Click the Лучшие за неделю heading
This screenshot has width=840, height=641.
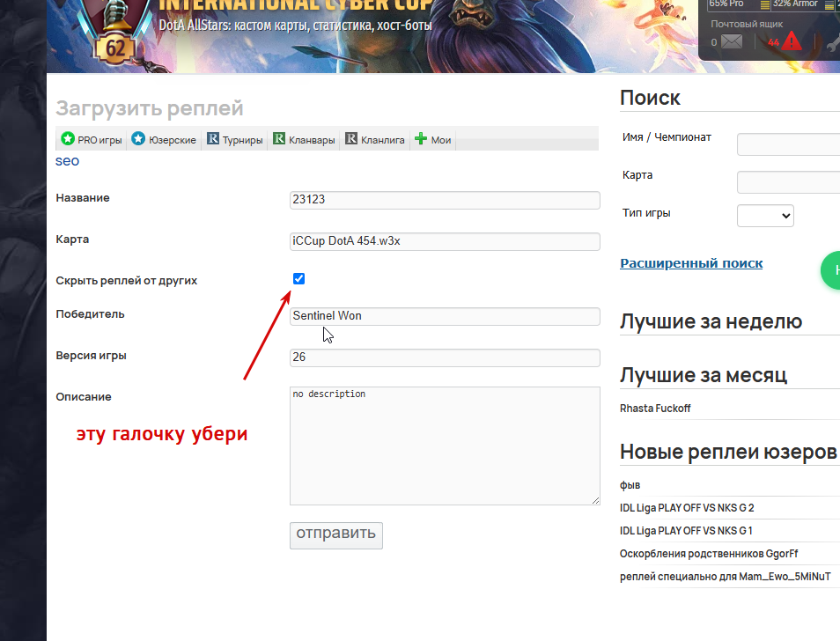tap(711, 321)
